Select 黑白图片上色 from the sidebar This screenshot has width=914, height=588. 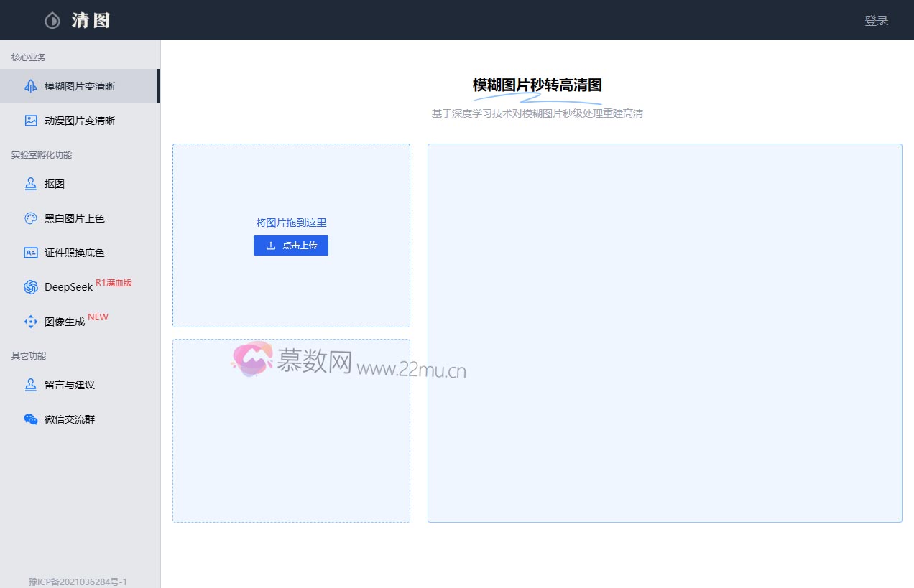click(75, 218)
